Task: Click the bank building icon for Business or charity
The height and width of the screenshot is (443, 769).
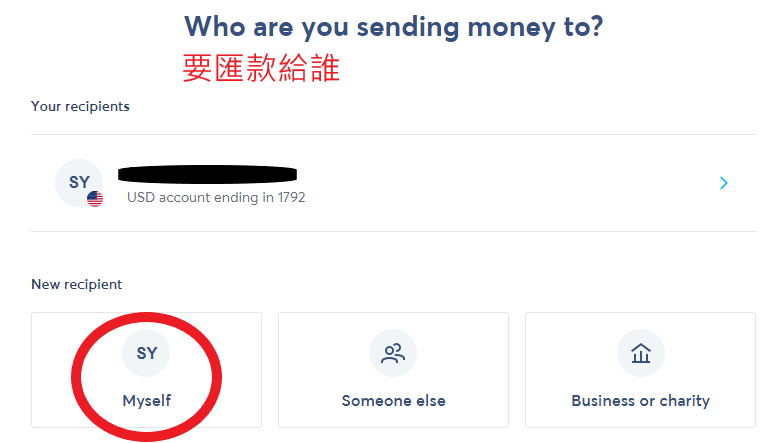Action: click(x=640, y=353)
